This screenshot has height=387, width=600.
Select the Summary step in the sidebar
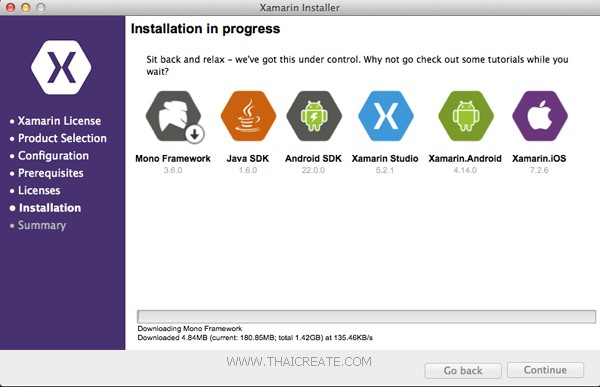click(x=42, y=225)
